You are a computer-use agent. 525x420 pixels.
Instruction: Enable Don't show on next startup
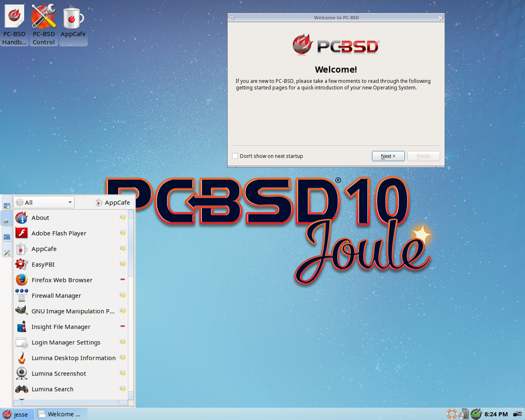coord(235,156)
